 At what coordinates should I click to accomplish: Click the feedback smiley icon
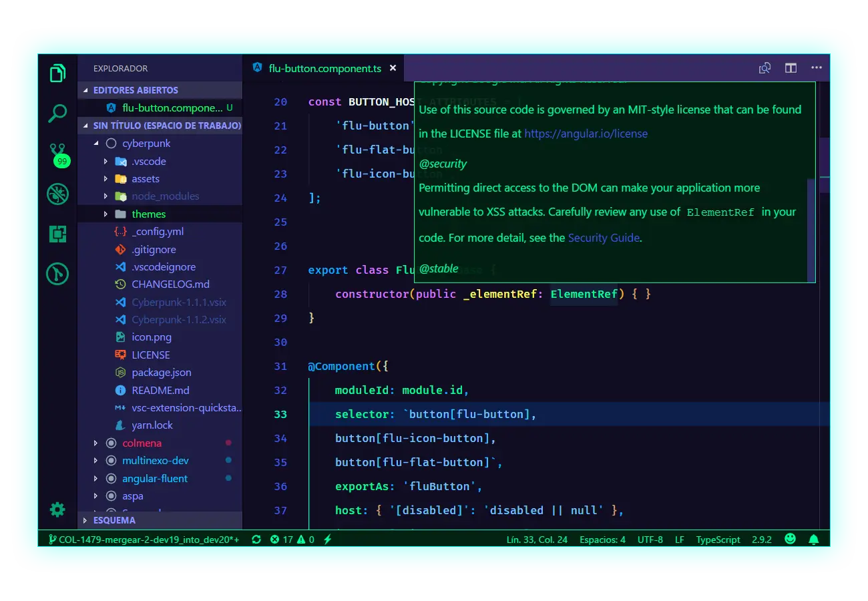791,539
